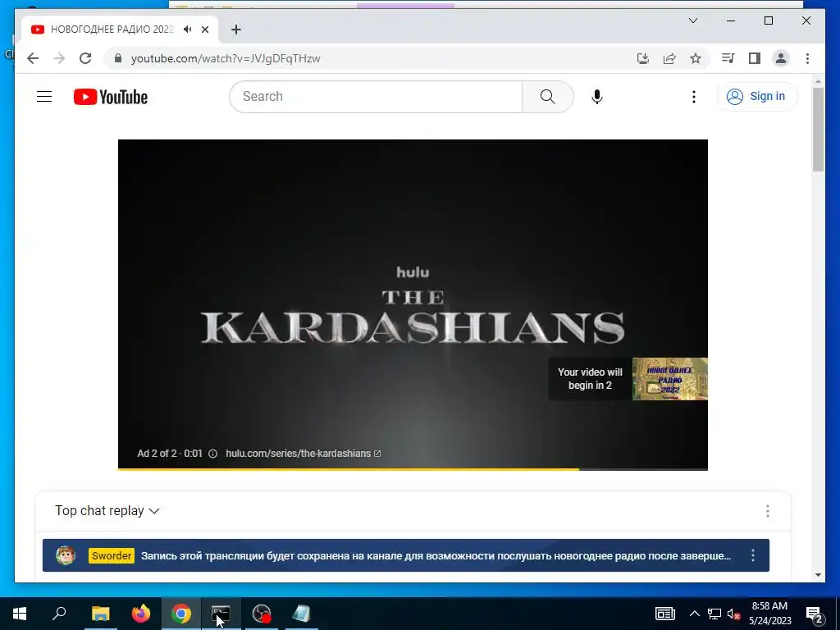The height and width of the screenshot is (630, 840).
Task: Click the magnifier search button
Action: pyautogui.click(x=547, y=97)
